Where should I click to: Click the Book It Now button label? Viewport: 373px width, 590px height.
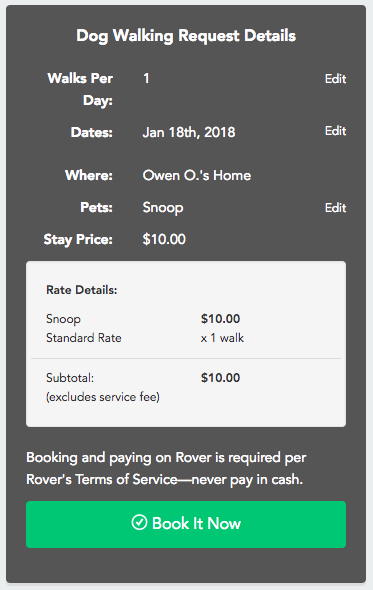(x=196, y=523)
